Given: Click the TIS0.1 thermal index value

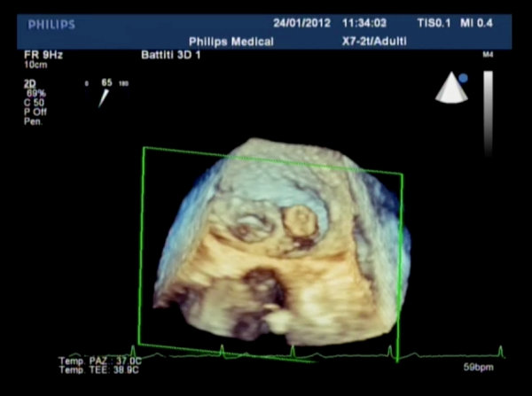Looking at the screenshot, I should click(430, 25).
